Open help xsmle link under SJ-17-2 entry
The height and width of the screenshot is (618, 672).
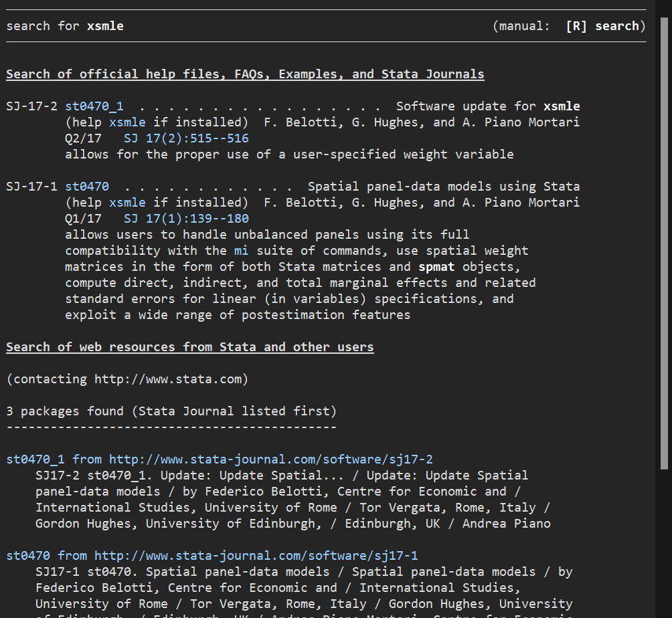127,122
